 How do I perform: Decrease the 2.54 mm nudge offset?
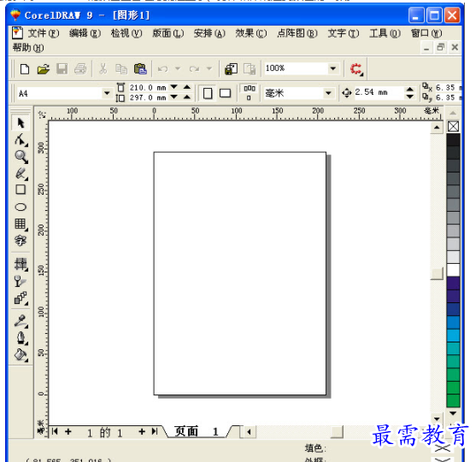(x=410, y=96)
